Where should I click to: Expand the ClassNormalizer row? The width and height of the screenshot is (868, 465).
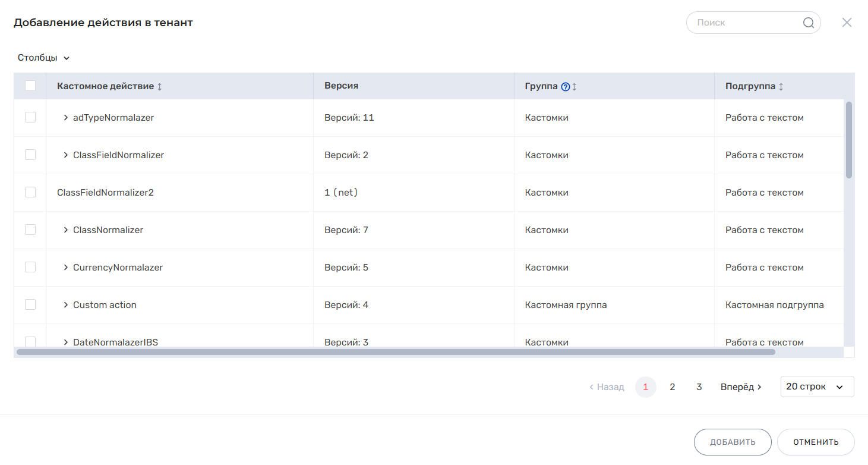point(66,230)
